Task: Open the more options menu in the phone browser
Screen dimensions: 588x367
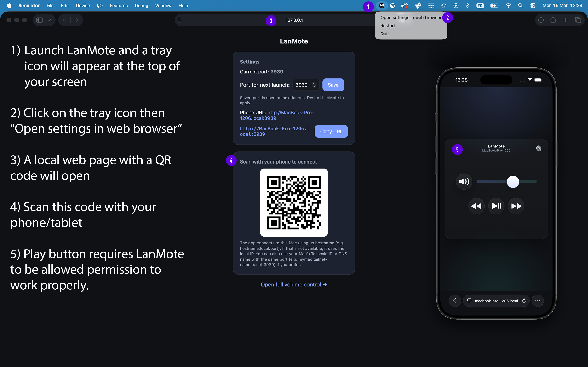Action: tap(538, 301)
